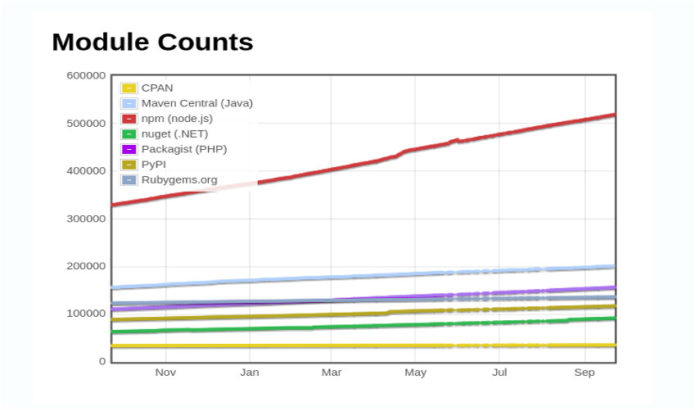The height and width of the screenshot is (411, 696).
Task: Toggle the "Packagist (PHP)" legend label
Action: point(184,149)
